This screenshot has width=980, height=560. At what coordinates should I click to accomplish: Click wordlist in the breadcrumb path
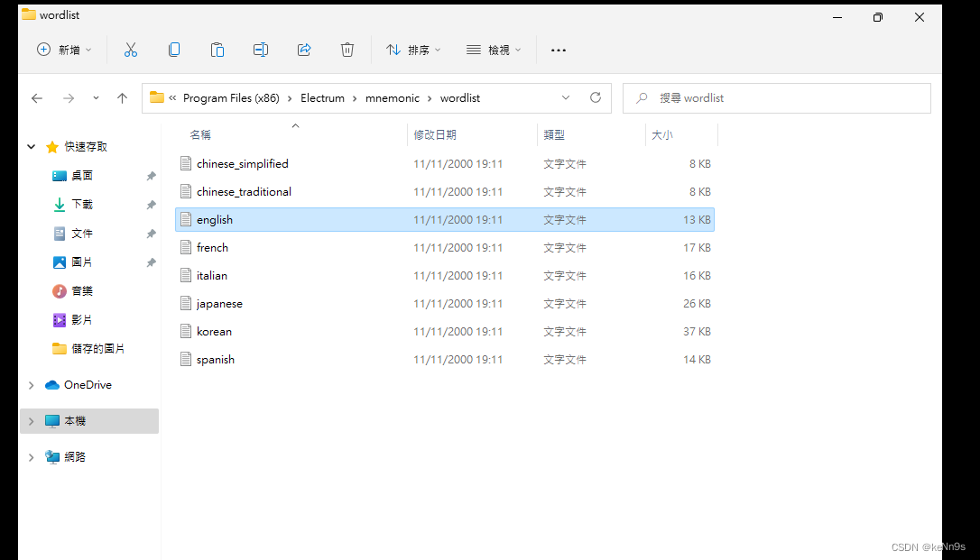(x=460, y=98)
